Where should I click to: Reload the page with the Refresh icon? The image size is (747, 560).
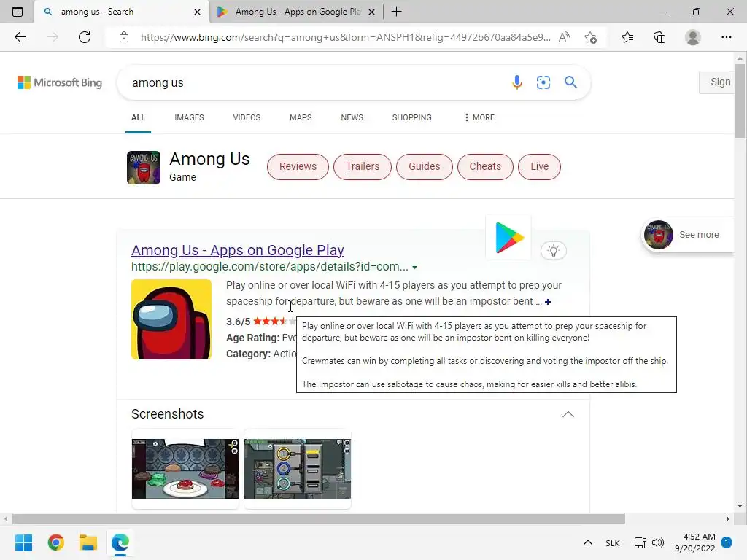tap(85, 37)
